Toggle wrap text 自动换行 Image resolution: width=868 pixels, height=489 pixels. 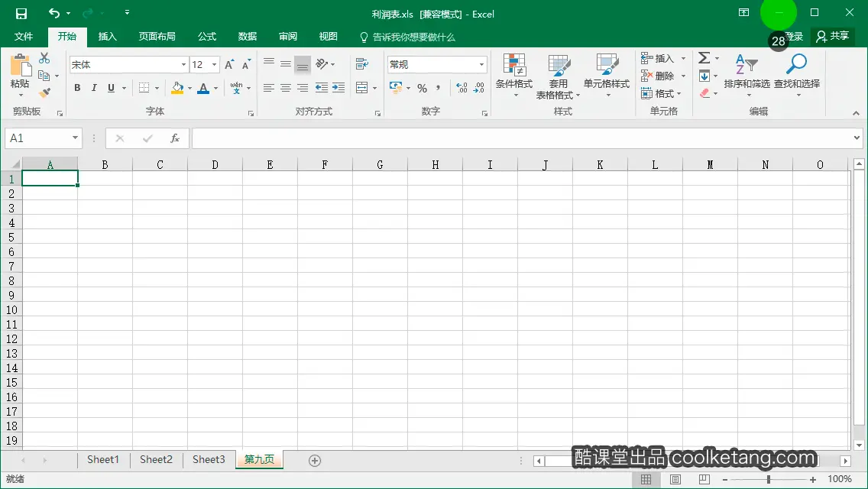pyautogui.click(x=362, y=63)
